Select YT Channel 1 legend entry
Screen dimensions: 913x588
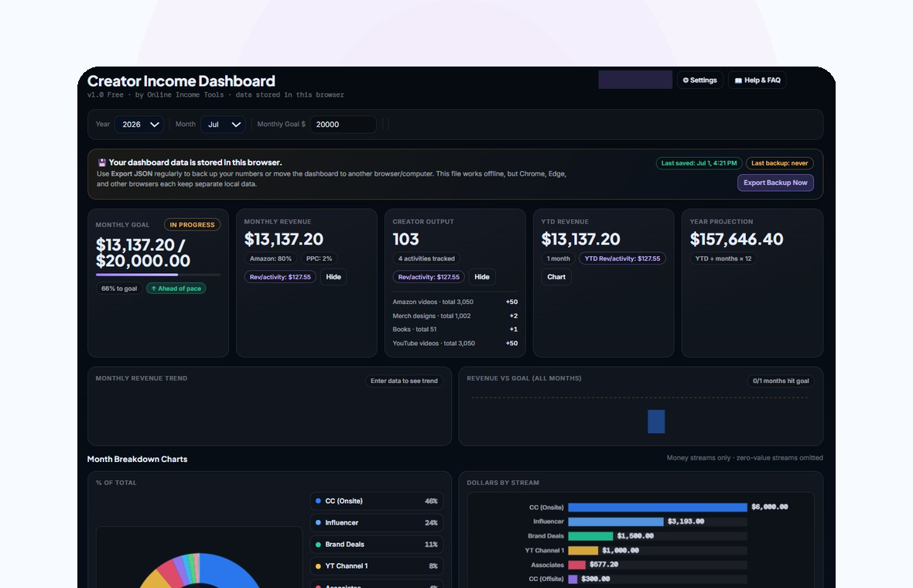click(x=377, y=566)
